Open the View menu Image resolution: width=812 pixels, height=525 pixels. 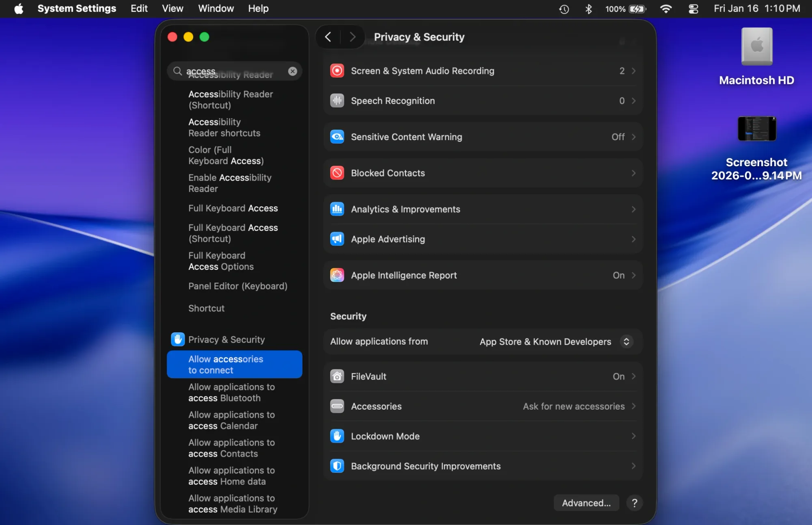172,9
